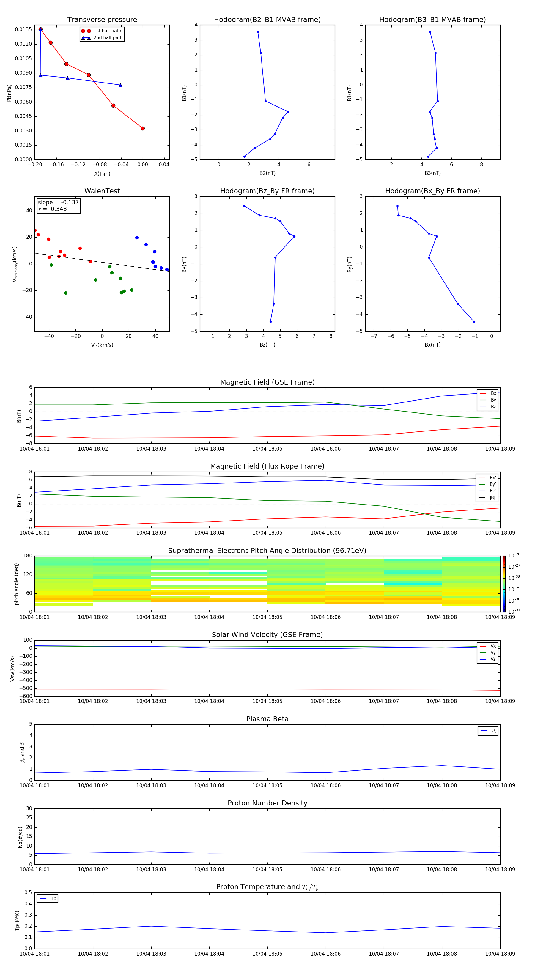Click the 'Vsw(km/s)' axis label
The image size is (535, 980).
click(x=12, y=668)
